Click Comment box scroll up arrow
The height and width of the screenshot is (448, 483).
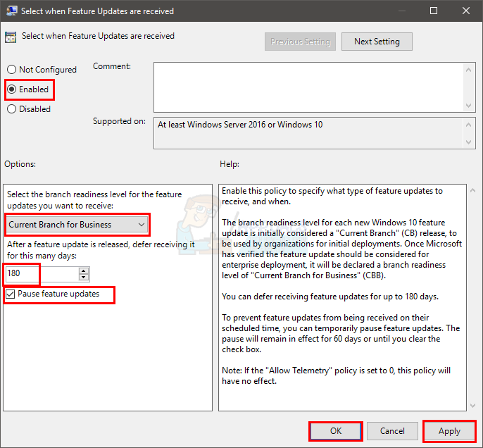point(468,70)
